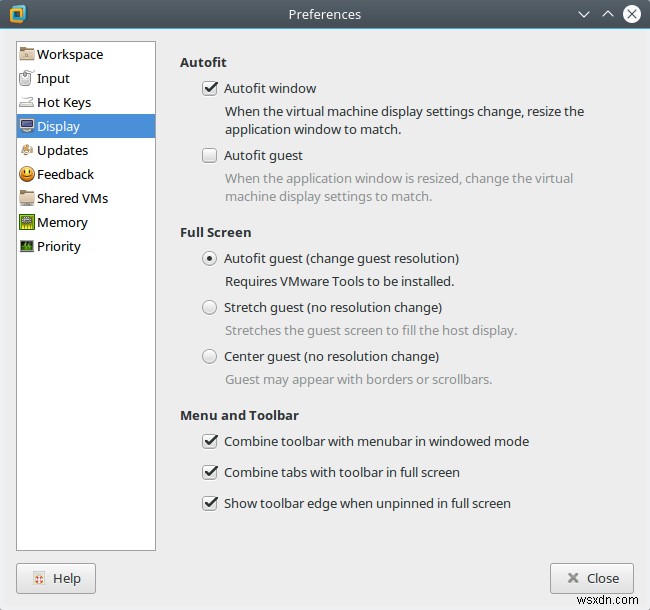Screen dimensions: 650x610
Task: Click the Help button
Action: 56,579
